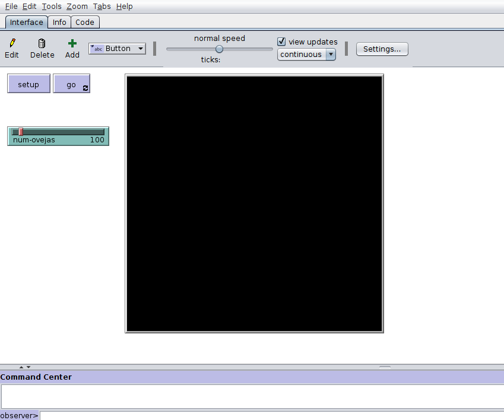Open the Button widget type dropdown

point(117,49)
